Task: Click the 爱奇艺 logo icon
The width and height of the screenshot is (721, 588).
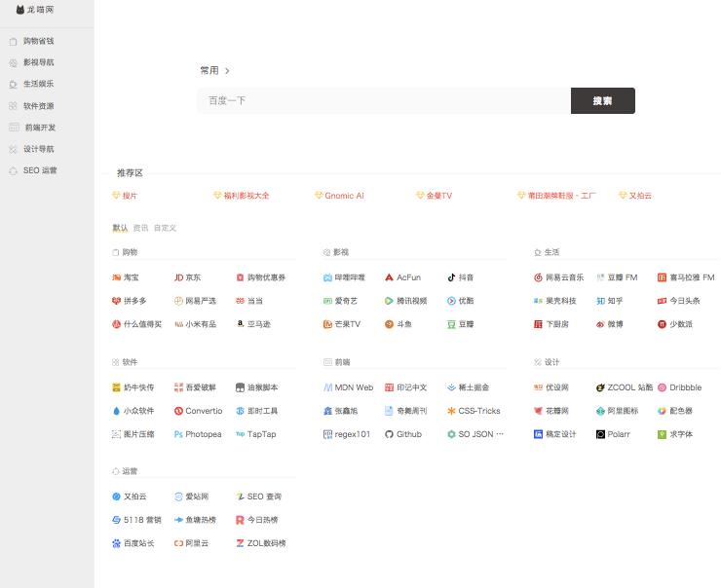Action: coord(327,301)
